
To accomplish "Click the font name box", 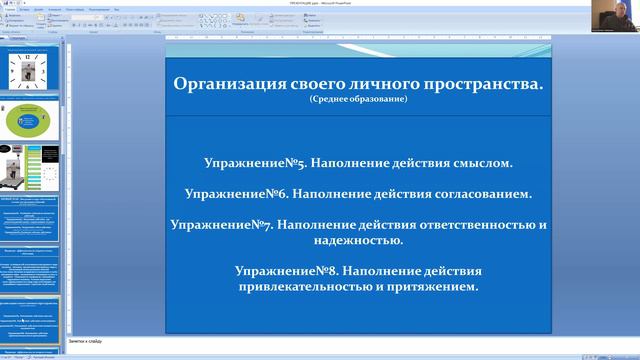I will (x=84, y=18).
